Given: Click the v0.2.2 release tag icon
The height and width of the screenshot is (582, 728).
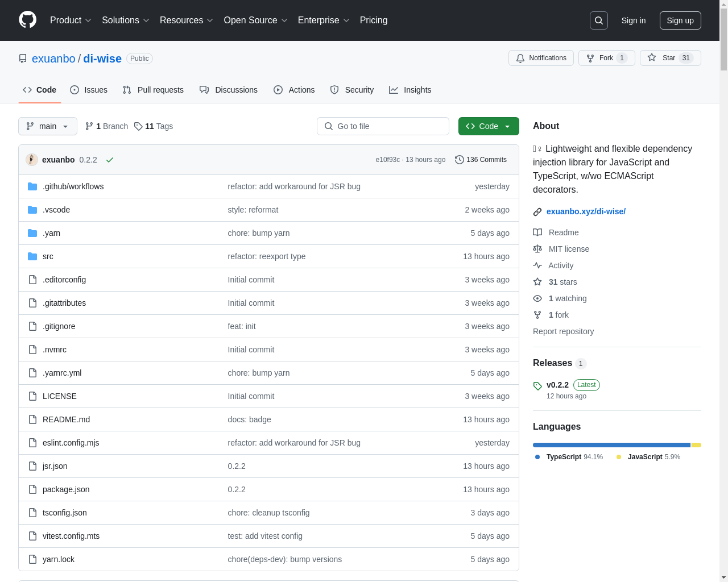Looking at the screenshot, I should (x=537, y=386).
